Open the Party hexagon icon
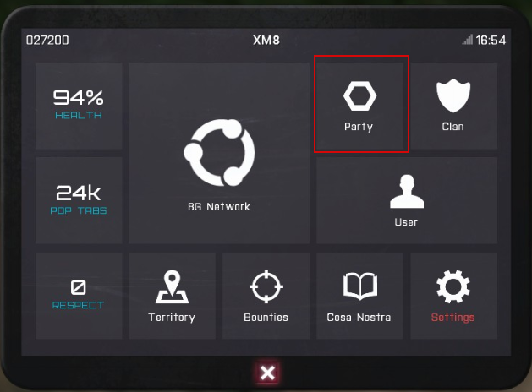 pyautogui.click(x=359, y=95)
